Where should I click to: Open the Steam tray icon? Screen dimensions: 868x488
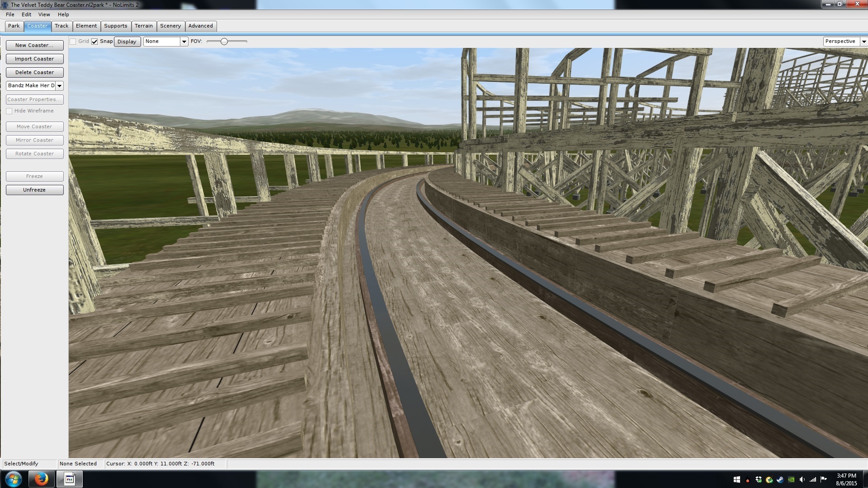[x=780, y=479]
